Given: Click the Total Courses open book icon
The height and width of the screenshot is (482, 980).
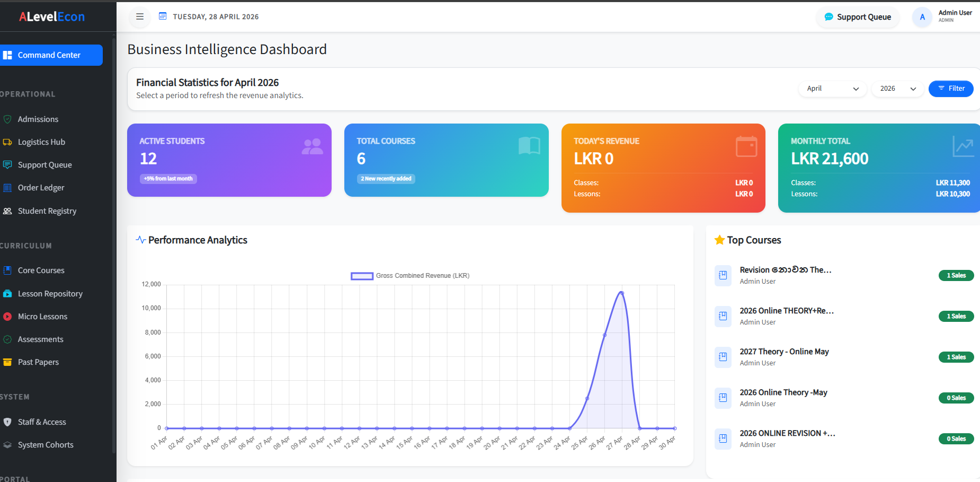Looking at the screenshot, I should click(529, 146).
